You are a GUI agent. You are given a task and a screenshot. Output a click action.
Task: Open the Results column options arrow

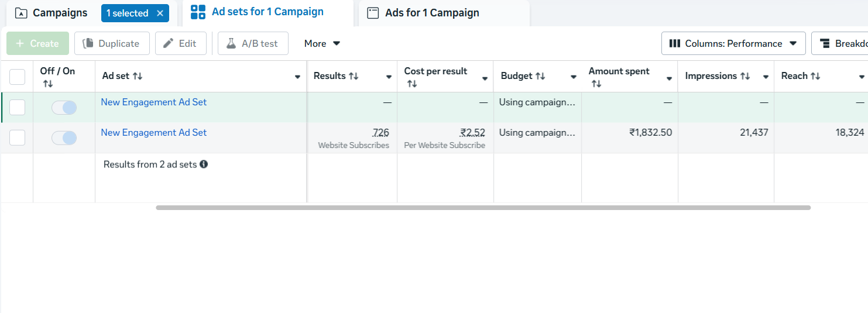pos(389,77)
